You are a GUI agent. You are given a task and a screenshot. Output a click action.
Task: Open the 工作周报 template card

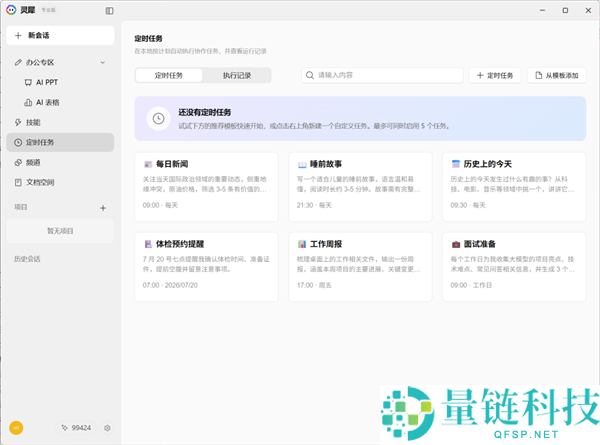tap(360, 267)
